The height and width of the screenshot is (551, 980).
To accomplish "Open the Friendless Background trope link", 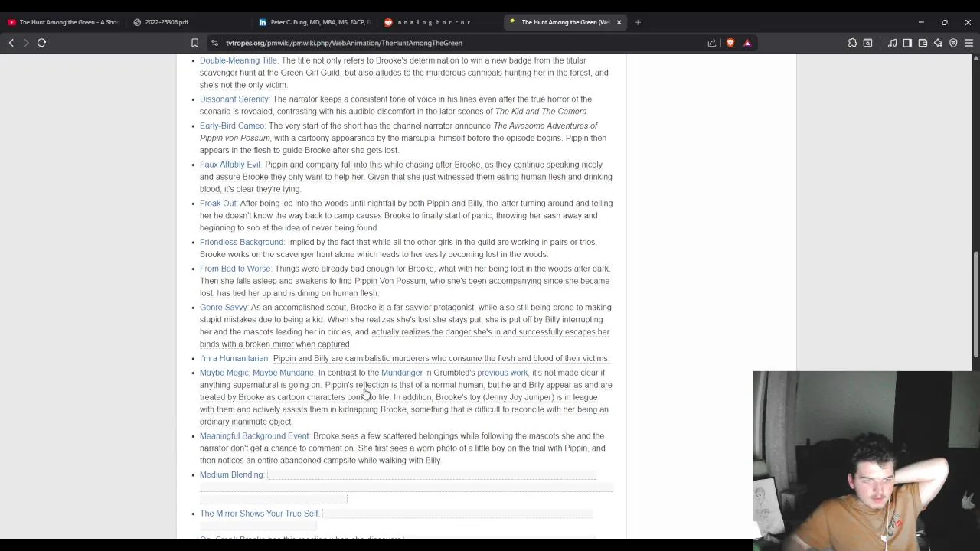I will coord(242,242).
